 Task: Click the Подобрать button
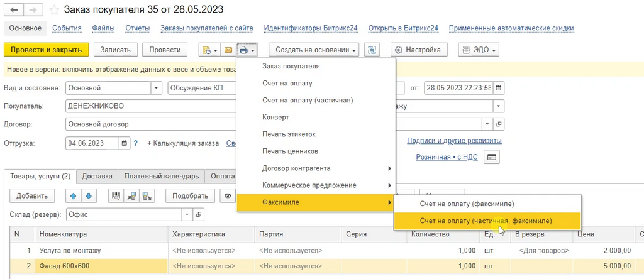190,196
